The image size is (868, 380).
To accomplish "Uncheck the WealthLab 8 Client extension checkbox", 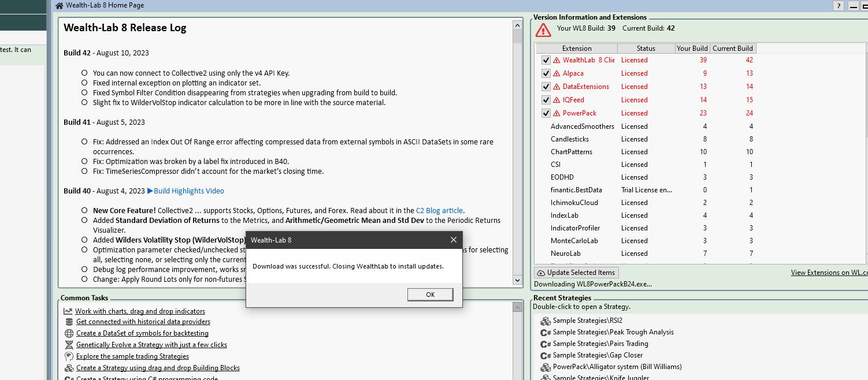I will coord(546,60).
